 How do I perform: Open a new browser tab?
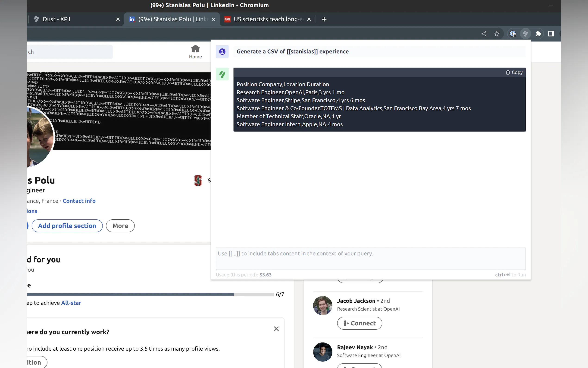(324, 19)
